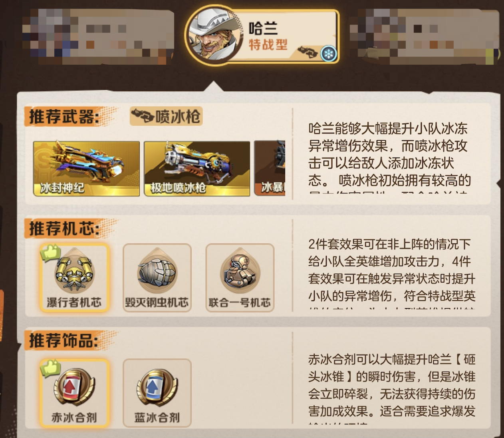
Task: Click the weapon description text panel
Action: pos(389,154)
